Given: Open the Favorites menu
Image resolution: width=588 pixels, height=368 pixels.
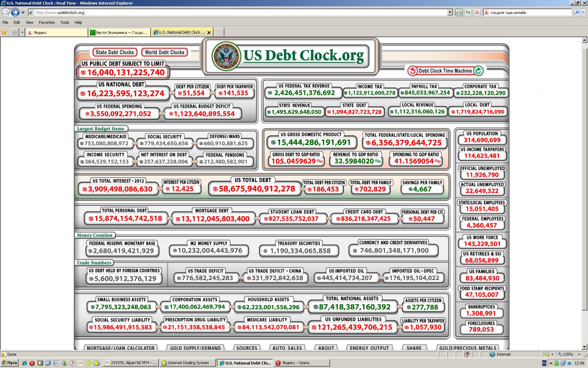Looking at the screenshot, I should tap(47, 22).
